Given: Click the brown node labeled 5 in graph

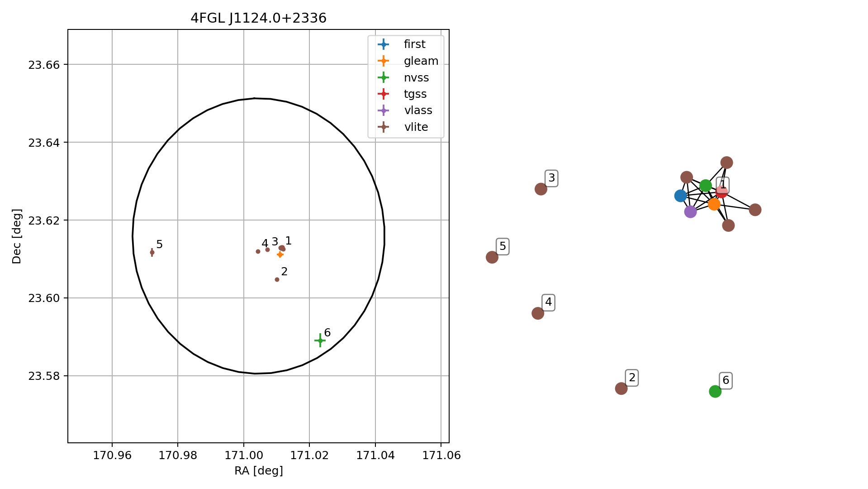Looking at the screenshot, I should (492, 257).
